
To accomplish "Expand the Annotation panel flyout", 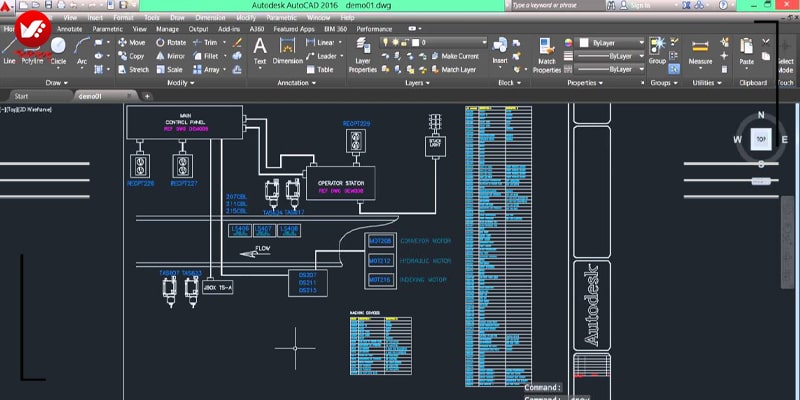I will (296, 83).
